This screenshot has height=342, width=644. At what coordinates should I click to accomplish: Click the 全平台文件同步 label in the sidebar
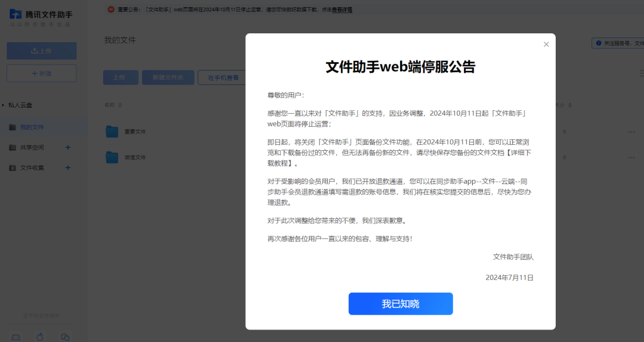click(x=41, y=316)
